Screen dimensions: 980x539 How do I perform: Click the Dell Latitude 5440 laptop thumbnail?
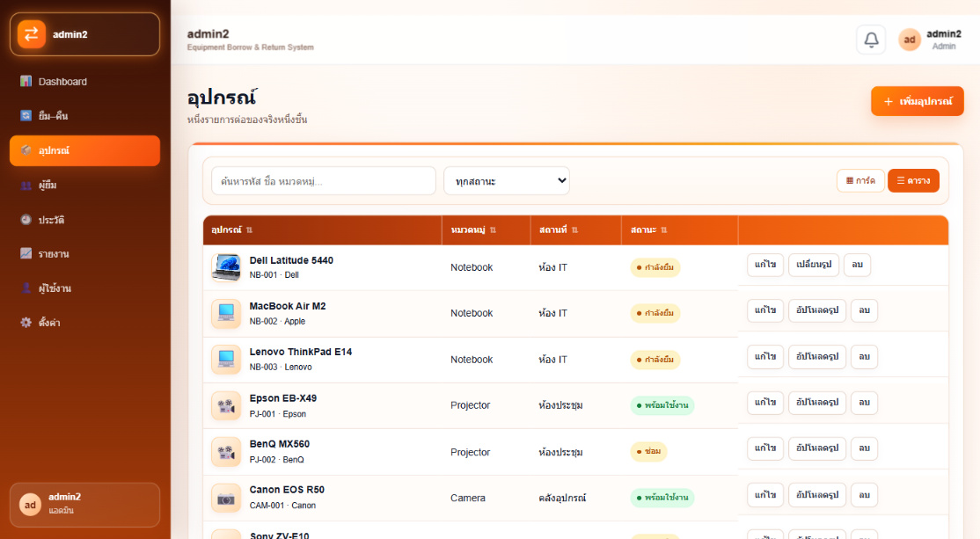click(x=225, y=267)
